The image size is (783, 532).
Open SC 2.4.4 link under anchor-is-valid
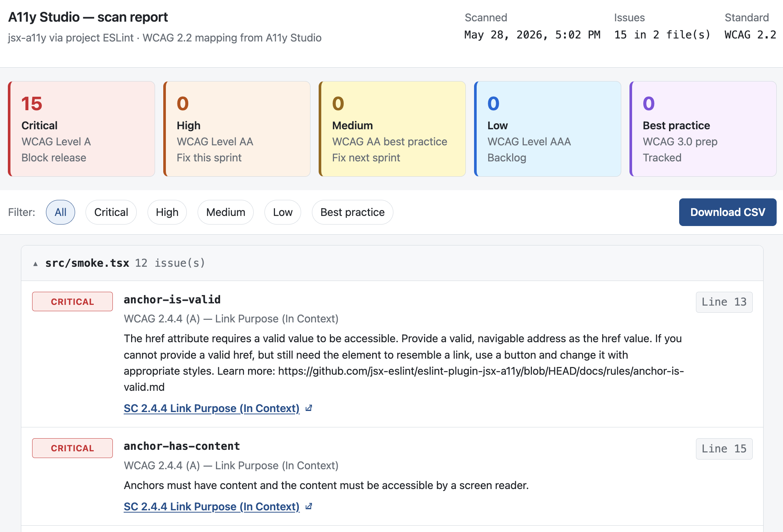211,408
